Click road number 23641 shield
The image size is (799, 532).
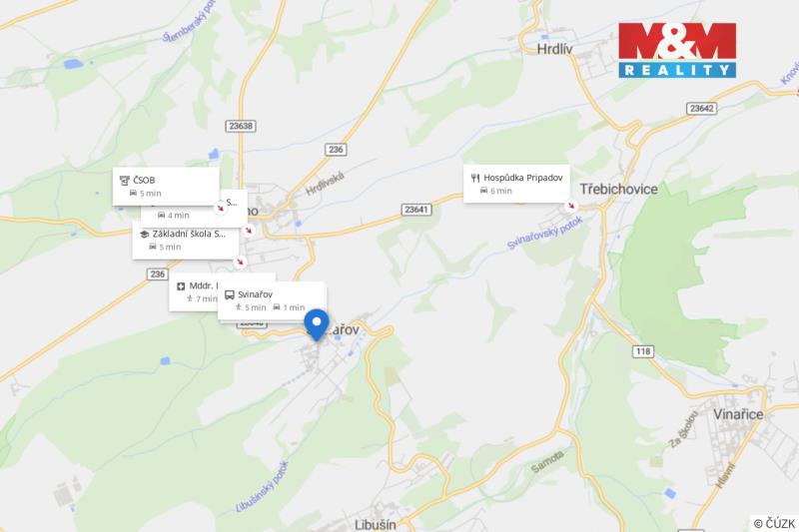416,210
